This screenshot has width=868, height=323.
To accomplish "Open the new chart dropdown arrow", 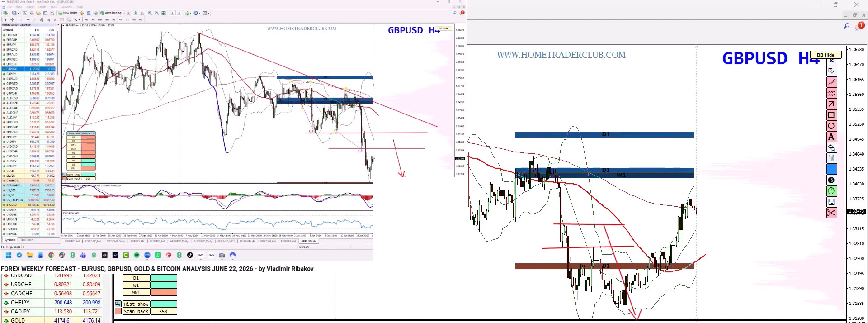I will (9, 13).
